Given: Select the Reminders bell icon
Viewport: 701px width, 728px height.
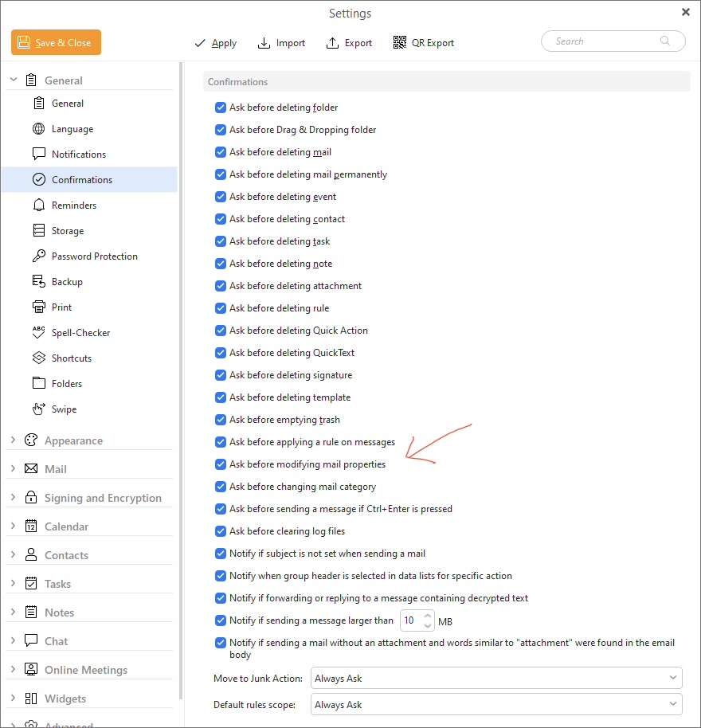Looking at the screenshot, I should [x=38, y=205].
